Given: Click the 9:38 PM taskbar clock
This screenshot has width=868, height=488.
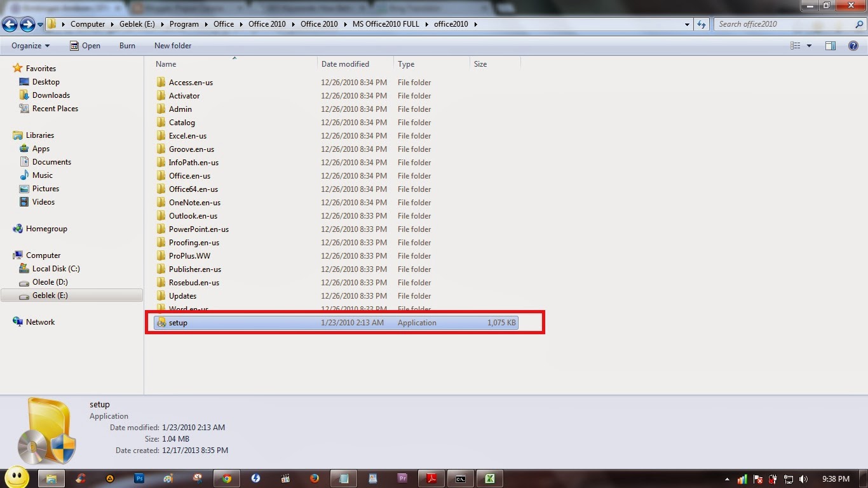Looking at the screenshot, I should (x=835, y=479).
